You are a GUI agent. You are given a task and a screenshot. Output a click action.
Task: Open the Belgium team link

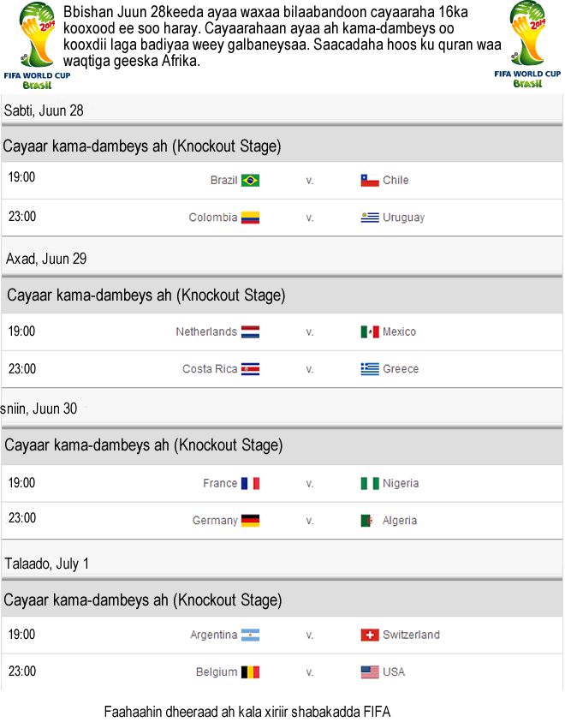(x=217, y=672)
